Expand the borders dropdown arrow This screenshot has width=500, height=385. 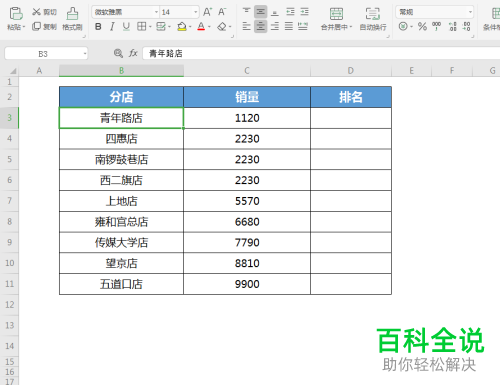(x=150, y=27)
